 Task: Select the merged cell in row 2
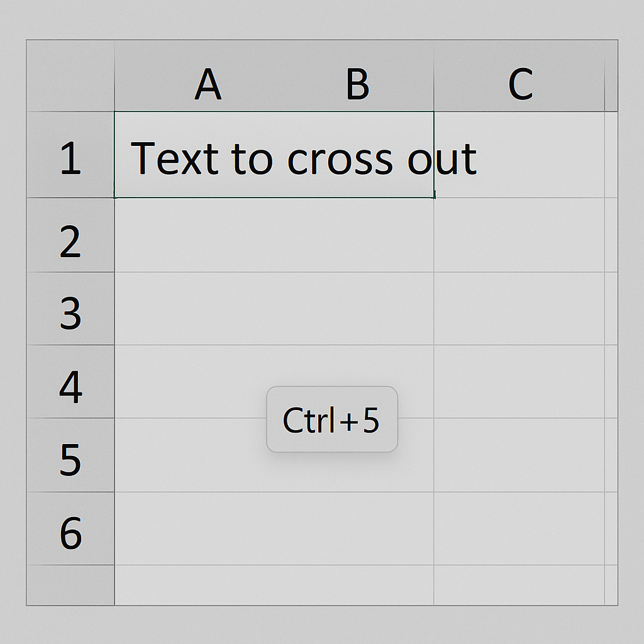point(274,236)
